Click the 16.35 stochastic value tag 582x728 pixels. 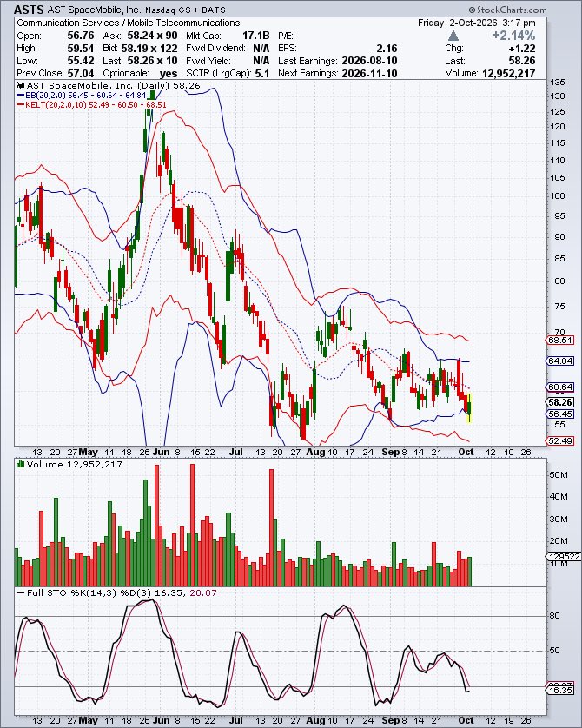pyautogui.click(x=560, y=690)
